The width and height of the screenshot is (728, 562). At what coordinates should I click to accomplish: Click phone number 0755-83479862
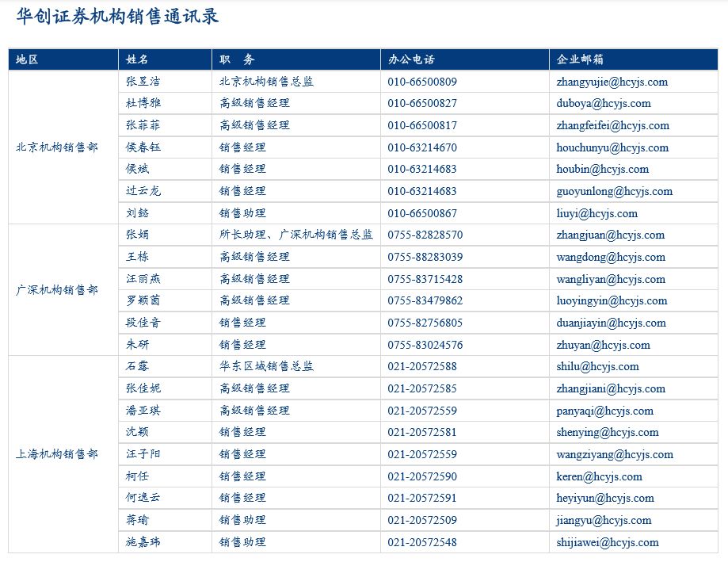click(x=425, y=301)
